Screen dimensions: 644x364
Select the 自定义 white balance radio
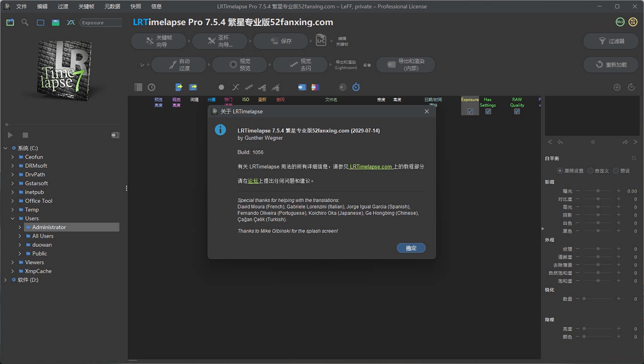coord(590,170)
